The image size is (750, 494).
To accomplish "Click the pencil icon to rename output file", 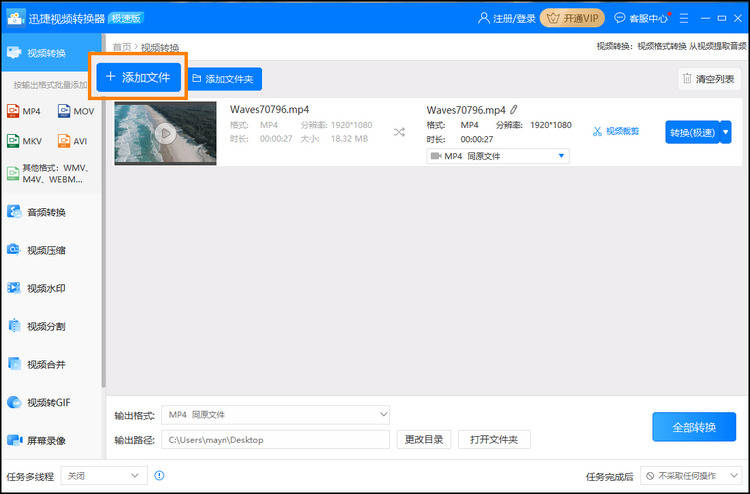I will [513, 110].
